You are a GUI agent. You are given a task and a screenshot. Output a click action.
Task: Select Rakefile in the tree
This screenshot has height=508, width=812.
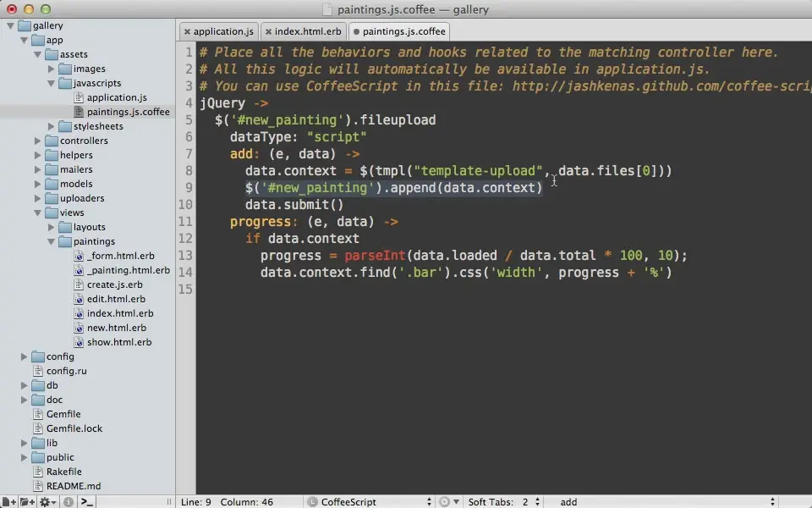coord(63,472)
